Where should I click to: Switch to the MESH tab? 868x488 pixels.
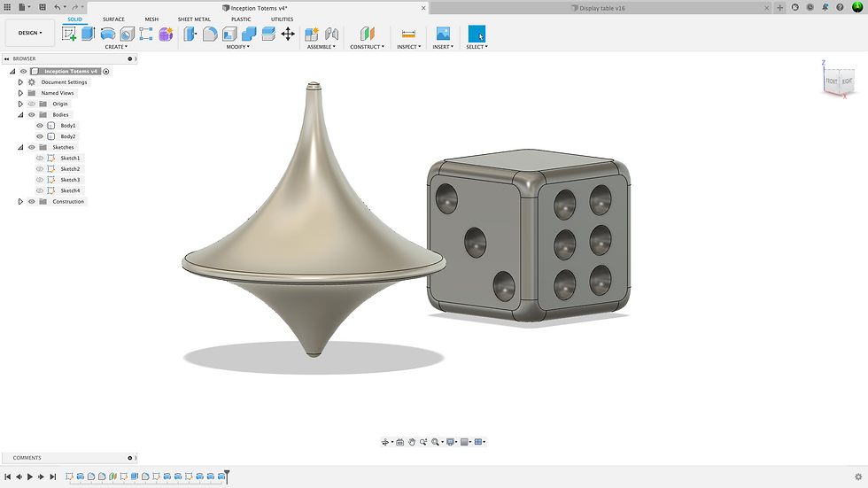[151, 19]
